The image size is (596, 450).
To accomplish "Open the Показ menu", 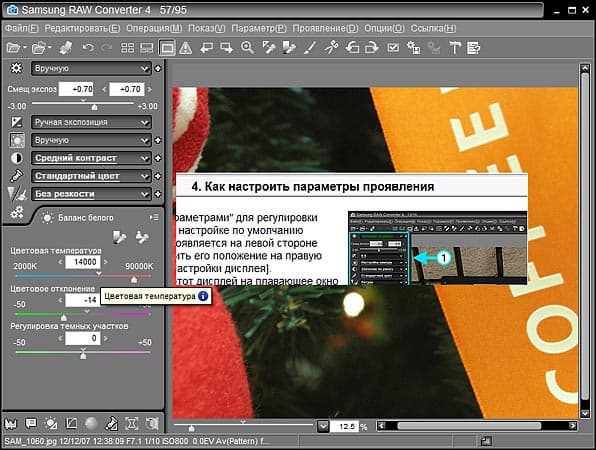I will (207, 29).
